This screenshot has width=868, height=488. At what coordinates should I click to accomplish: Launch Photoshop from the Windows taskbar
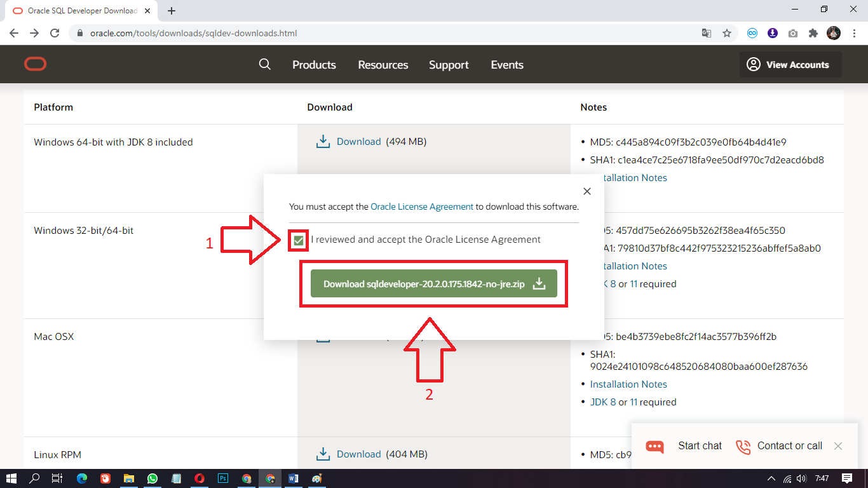click(x=223, y=478)
